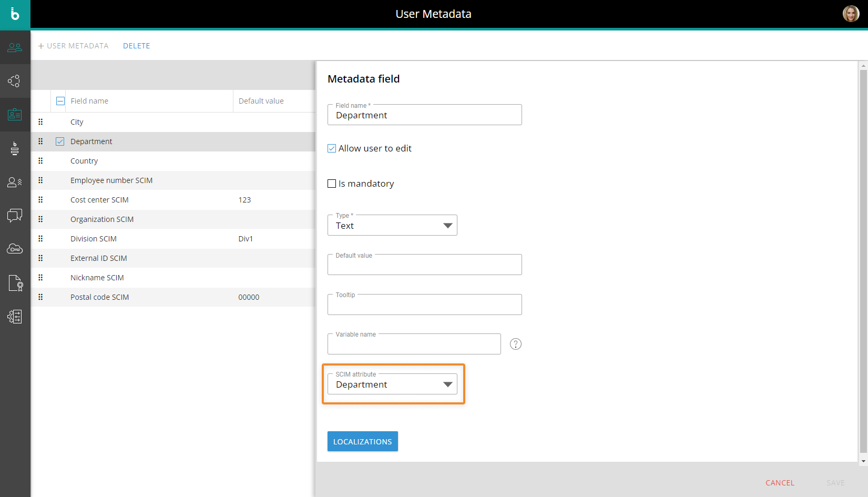Focus the Tooltip input
Viewport: 868px width, 497px height.
tap(425, 305)
